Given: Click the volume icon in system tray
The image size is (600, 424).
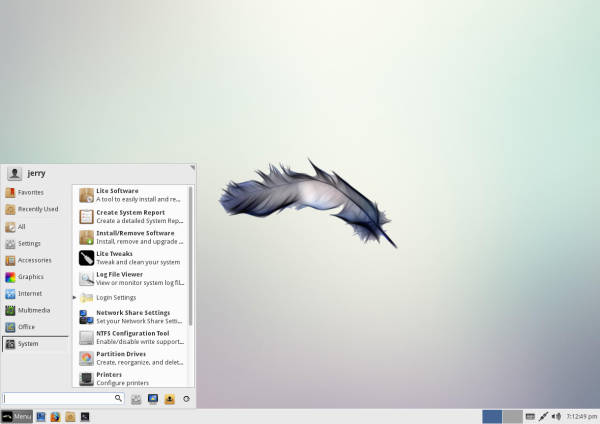Looking at the screenshot, I should [x=556, y=416].
